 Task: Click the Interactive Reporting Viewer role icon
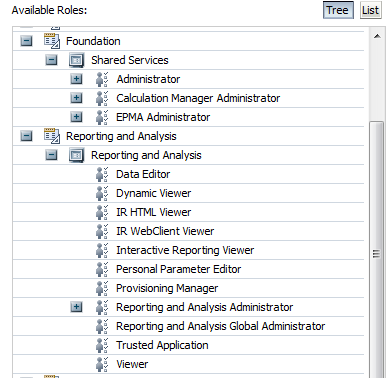point(102,250)
